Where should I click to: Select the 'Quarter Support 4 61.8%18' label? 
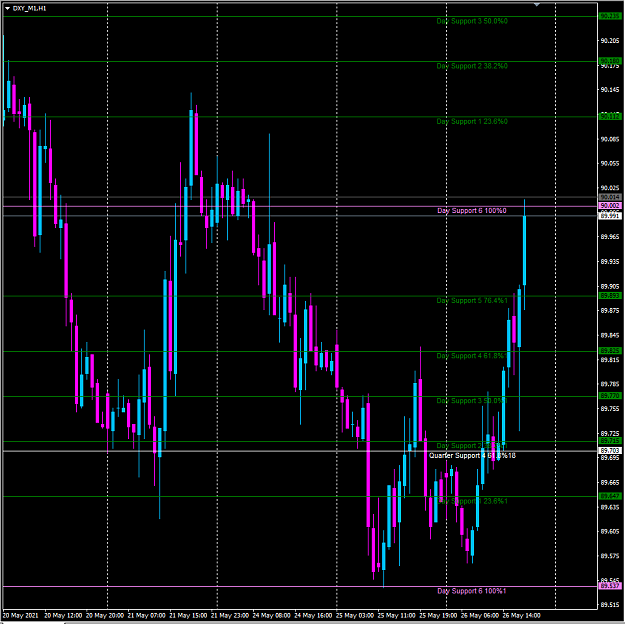(x=472, y=455)
